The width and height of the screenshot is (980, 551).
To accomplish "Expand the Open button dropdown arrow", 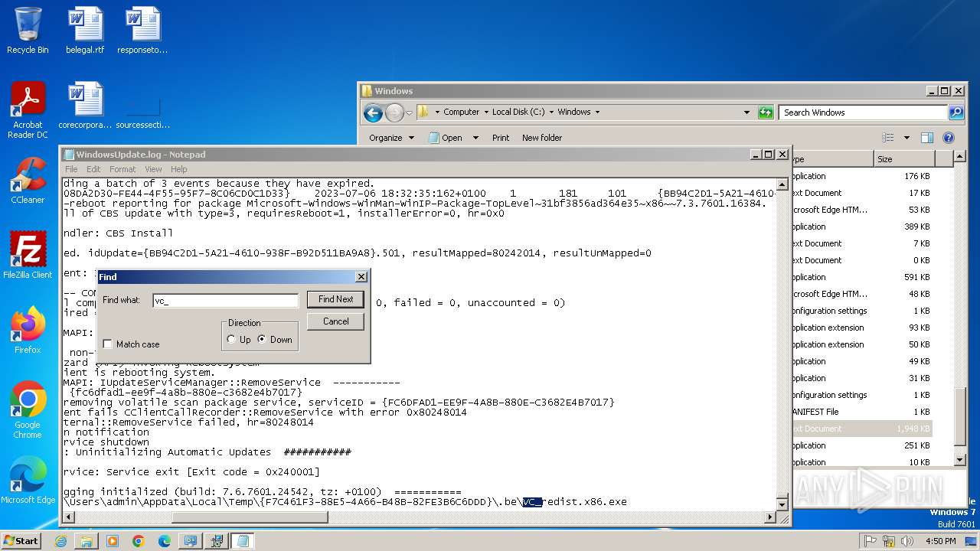I will (475, 138).
